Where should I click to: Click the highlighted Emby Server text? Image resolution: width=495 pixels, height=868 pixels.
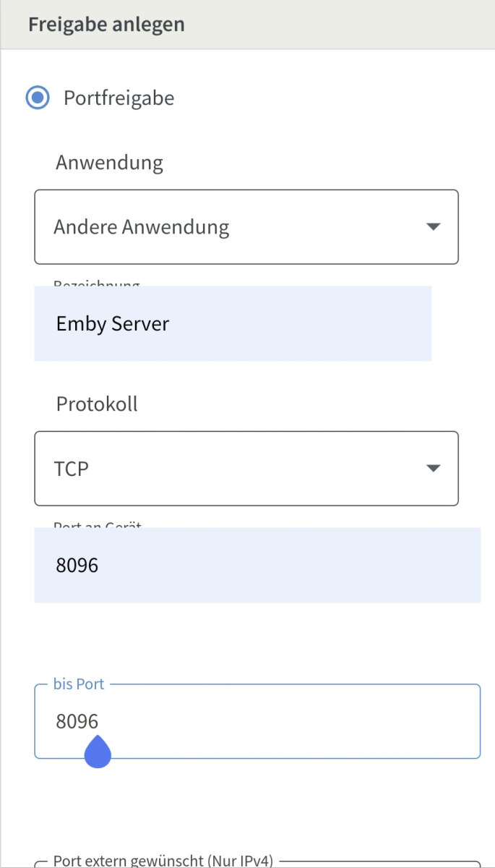point(112,323)
